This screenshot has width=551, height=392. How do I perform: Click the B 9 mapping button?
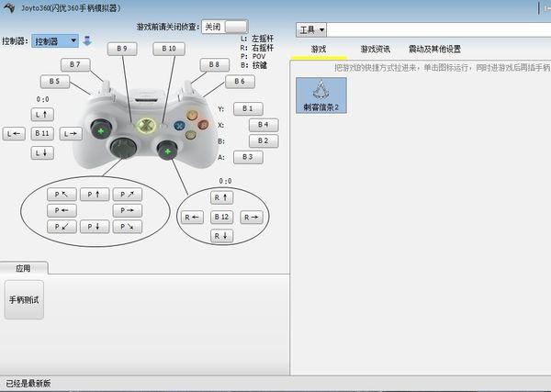[122, 49]
